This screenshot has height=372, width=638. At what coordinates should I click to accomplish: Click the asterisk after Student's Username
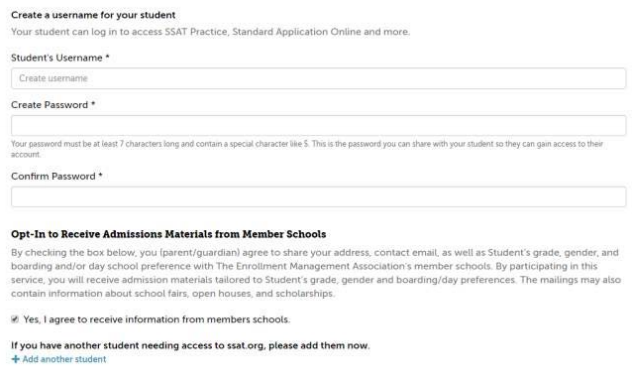pos(107,57)
